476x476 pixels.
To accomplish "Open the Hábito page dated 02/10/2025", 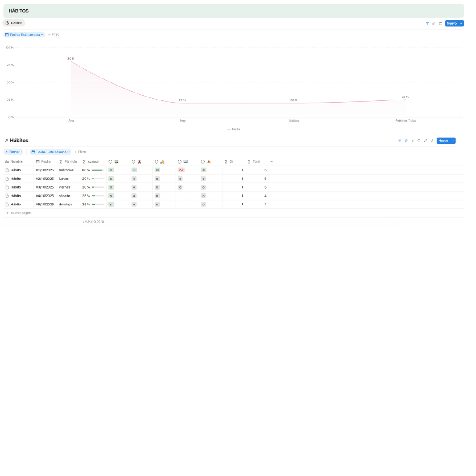I will (x=16, y=179).
